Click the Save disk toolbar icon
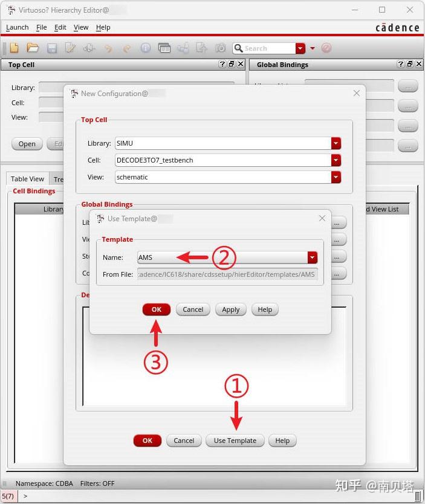The image size is (425, 504). click(52, 48)
